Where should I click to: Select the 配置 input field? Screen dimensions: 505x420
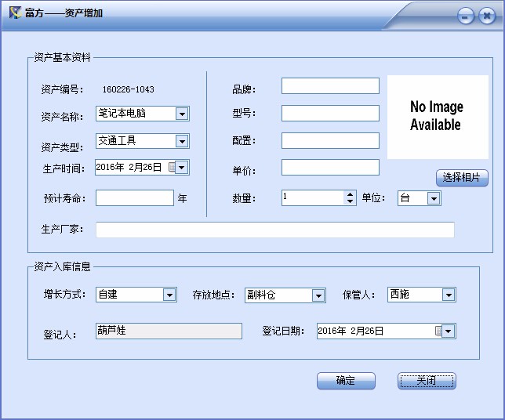pos(330,141)
